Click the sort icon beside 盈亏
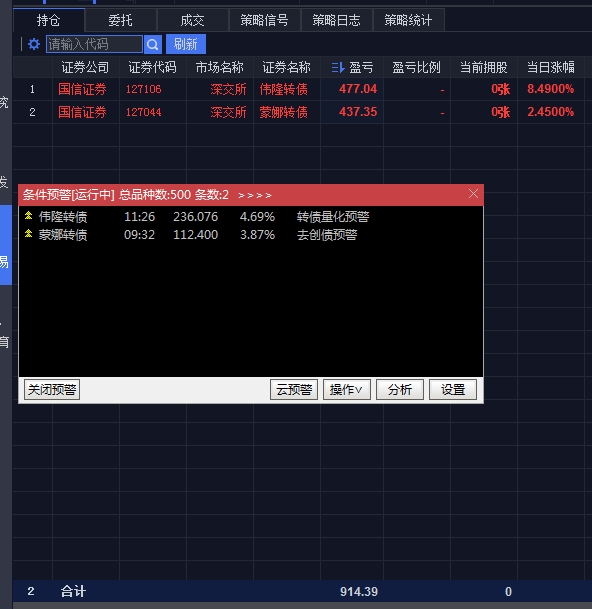This screenshot has width=592, height=609. [338, 68]
